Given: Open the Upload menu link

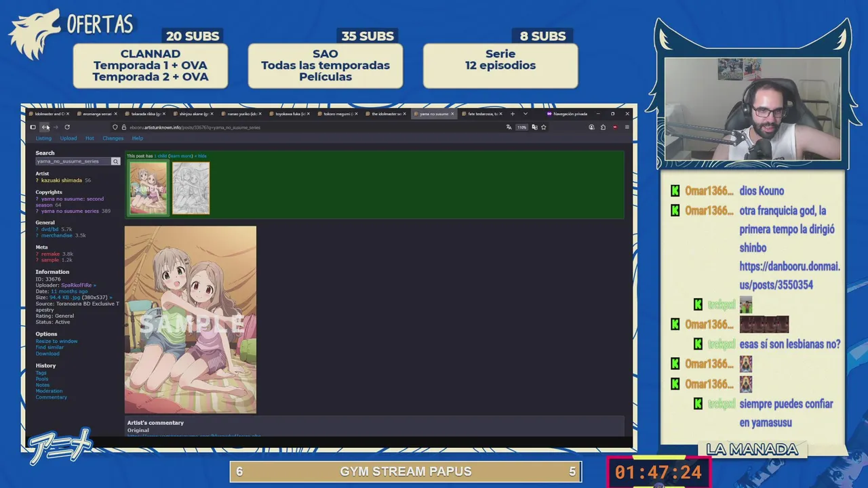Looking at the screenshot, I should coord(68,138).
